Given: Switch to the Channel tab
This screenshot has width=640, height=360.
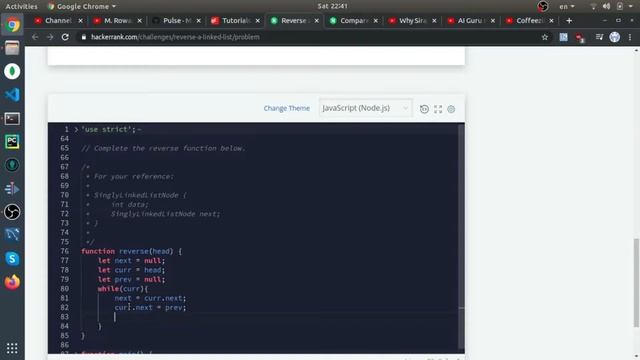Looking at the screenshot, I should (58, 20).
